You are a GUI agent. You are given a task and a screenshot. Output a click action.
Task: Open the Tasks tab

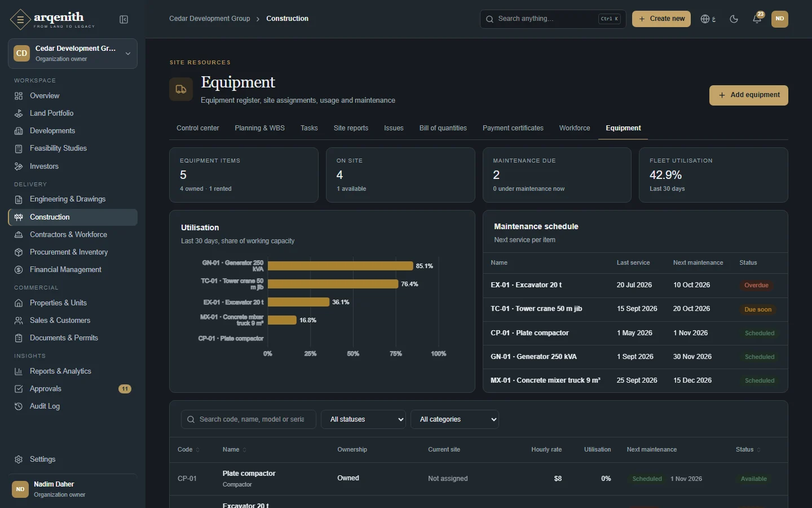[309, 128]
